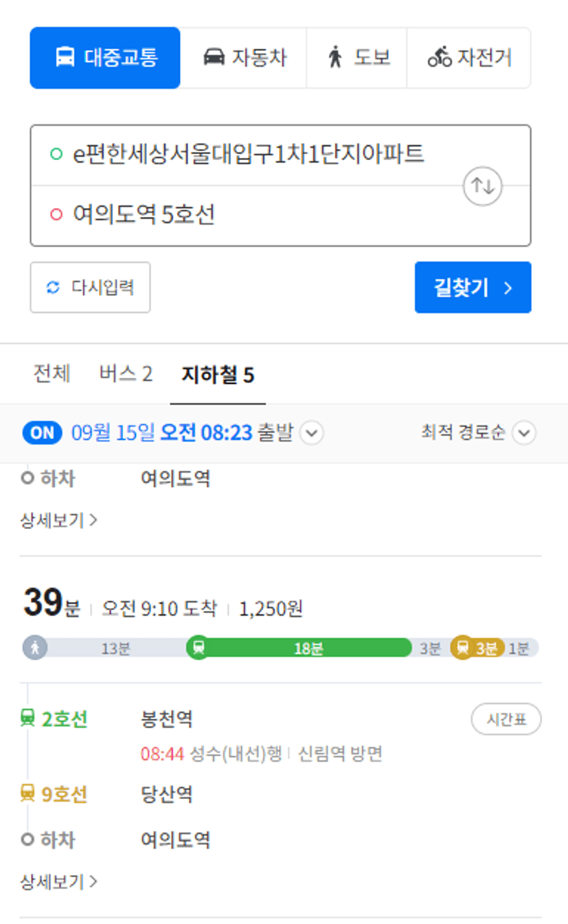Open the upper 상세보기 details link

pyautogui.click(x=59, y=520)
